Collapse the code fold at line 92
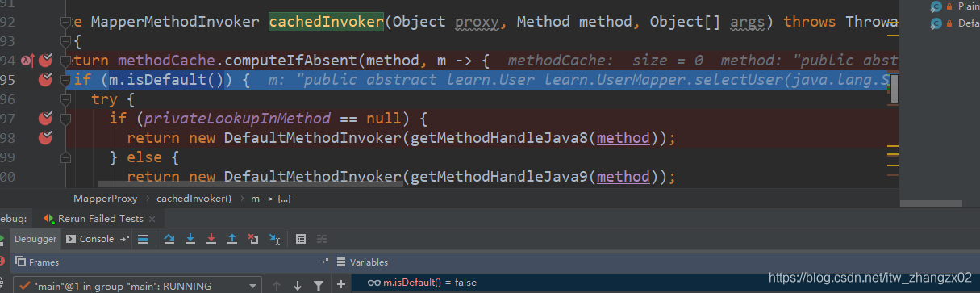Screen dimensions: 980x293 (x=66, y=22)
